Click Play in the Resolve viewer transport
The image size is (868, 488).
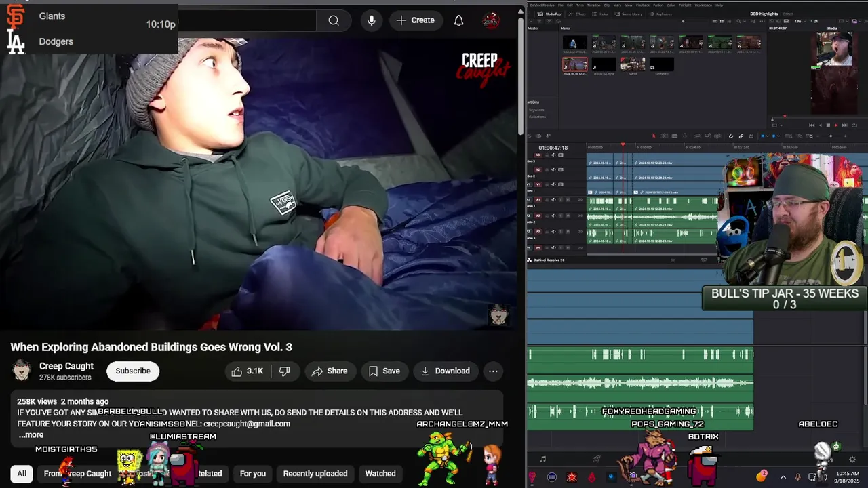click(x=836, y=125)
